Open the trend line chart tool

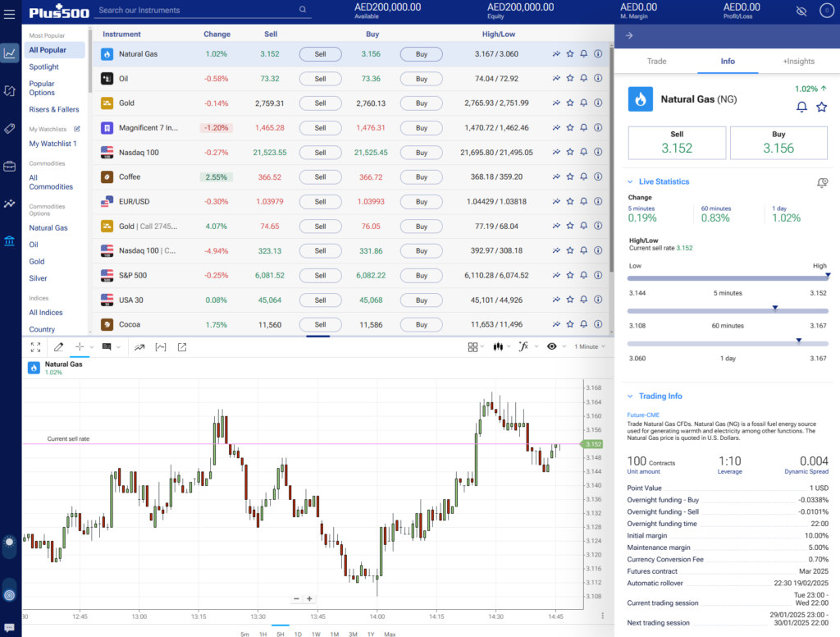coord(139,347)
